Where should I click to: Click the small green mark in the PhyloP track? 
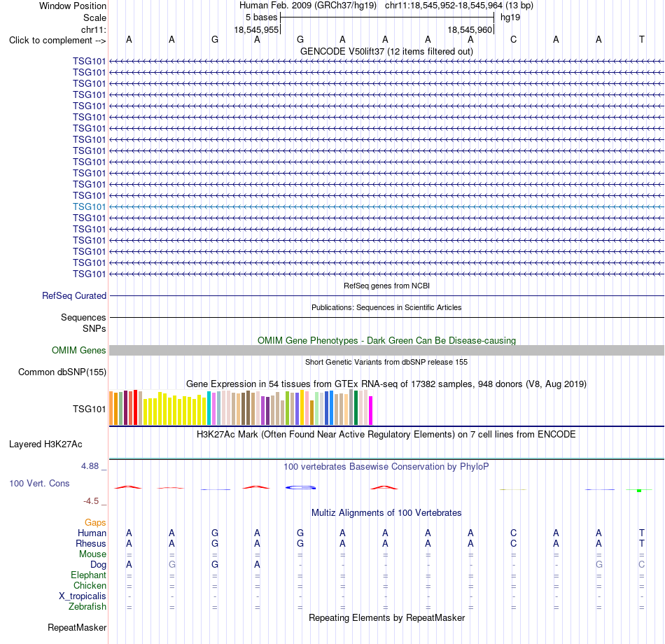(x=638, y=491)
